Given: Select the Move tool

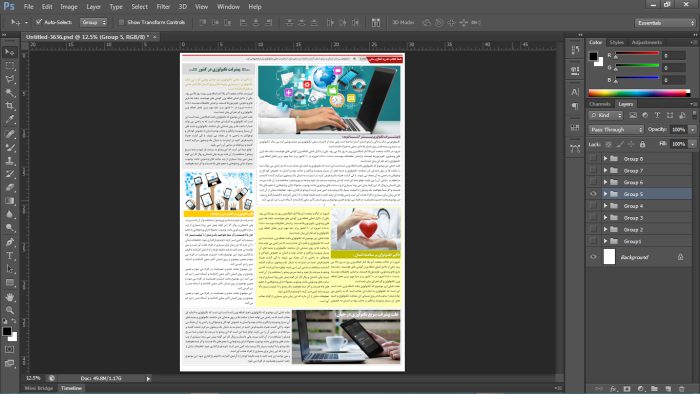Looking at the screenshot, I should pos(9,52).
